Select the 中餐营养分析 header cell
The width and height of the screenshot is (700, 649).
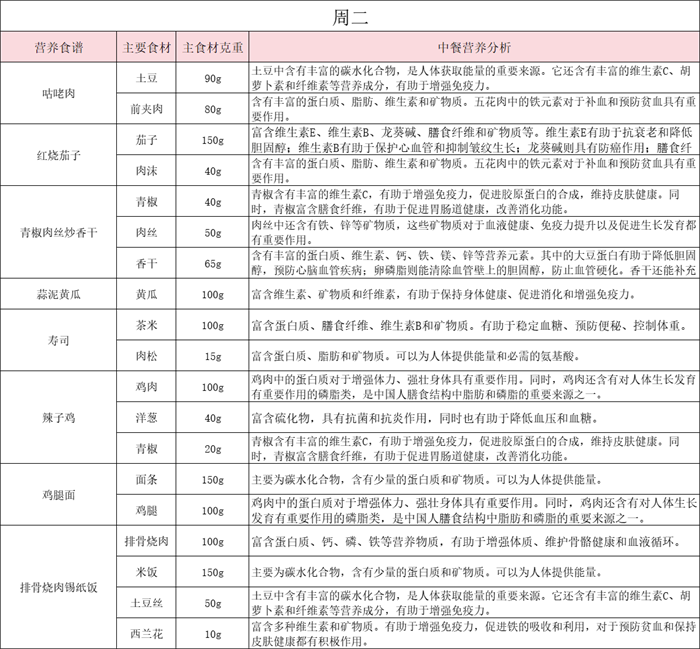pos(473,47)
